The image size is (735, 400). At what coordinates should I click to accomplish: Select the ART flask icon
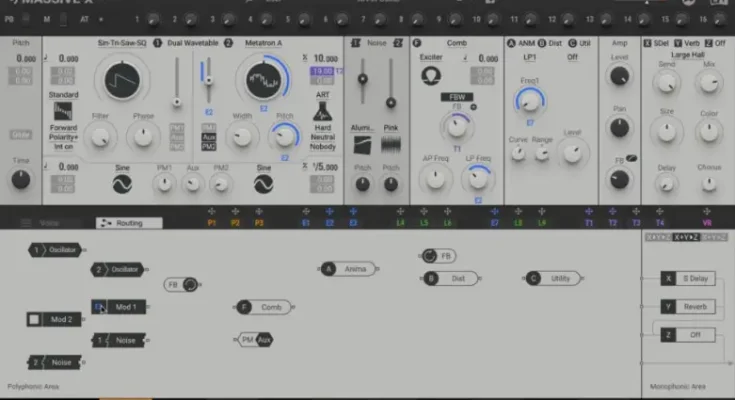click(x=323, y=112)
